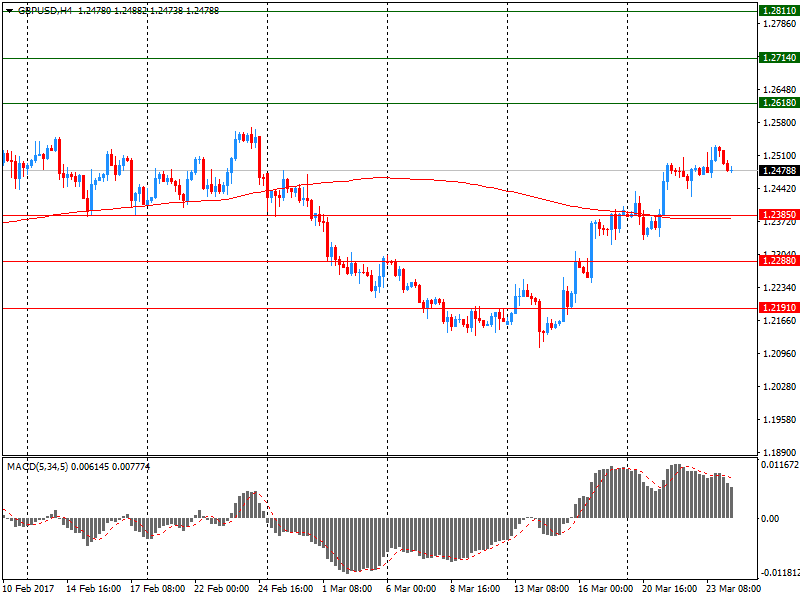
Task: Click the 1.25800 price scale value
Action: (779, 122)
